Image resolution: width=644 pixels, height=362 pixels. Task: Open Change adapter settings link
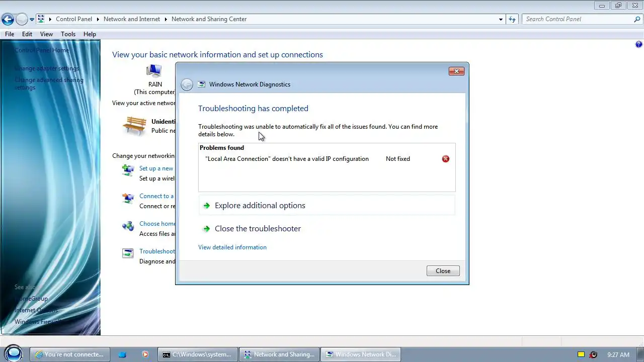pyautogui.click(x=47, y=68)
